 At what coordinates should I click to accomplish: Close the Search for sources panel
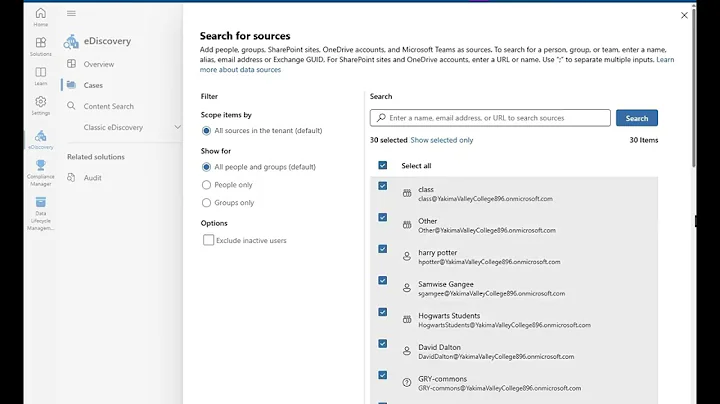pyautogui.click(x=684, y=15)
